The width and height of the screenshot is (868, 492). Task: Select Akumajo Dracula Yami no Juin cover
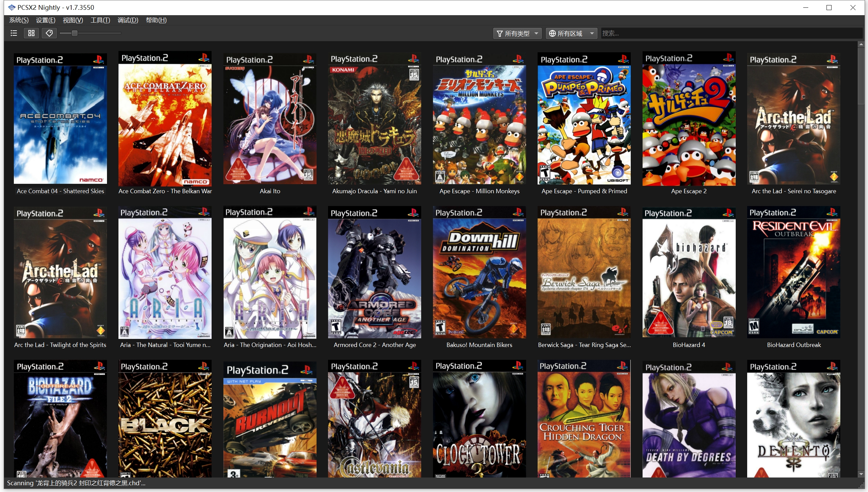coord(375,119)
